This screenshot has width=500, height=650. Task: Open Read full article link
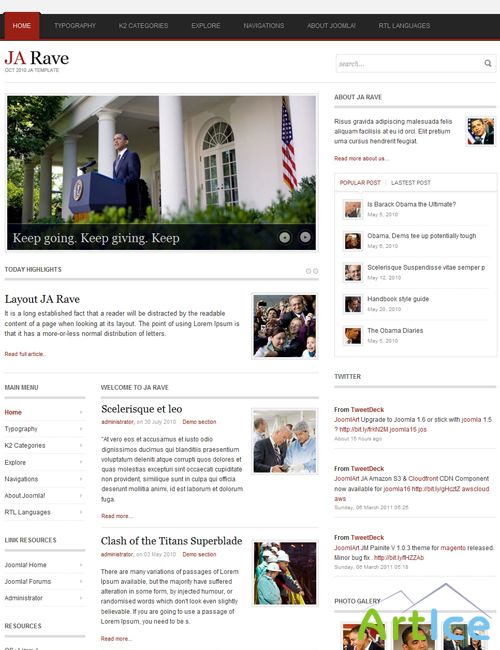tap(25, 354)
